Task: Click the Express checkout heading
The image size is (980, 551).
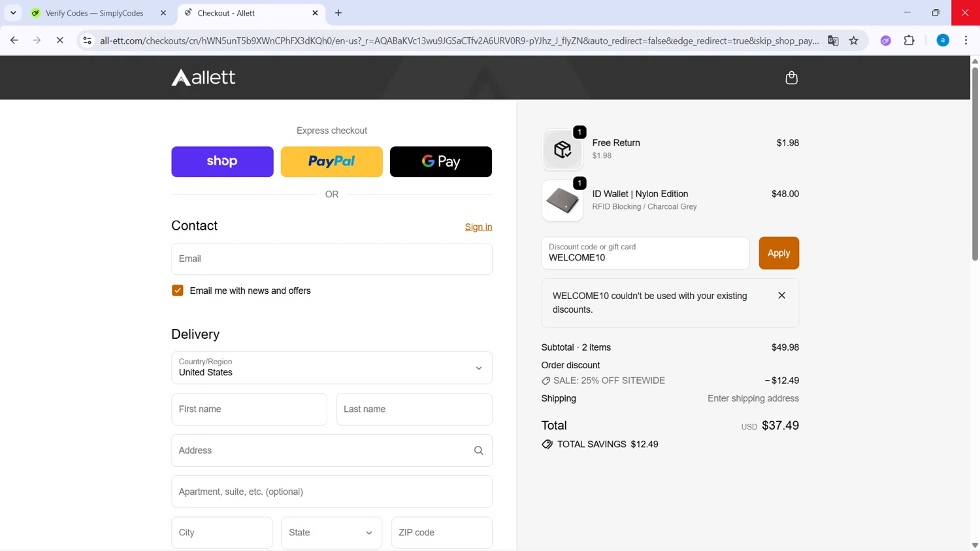Action: 332,131
